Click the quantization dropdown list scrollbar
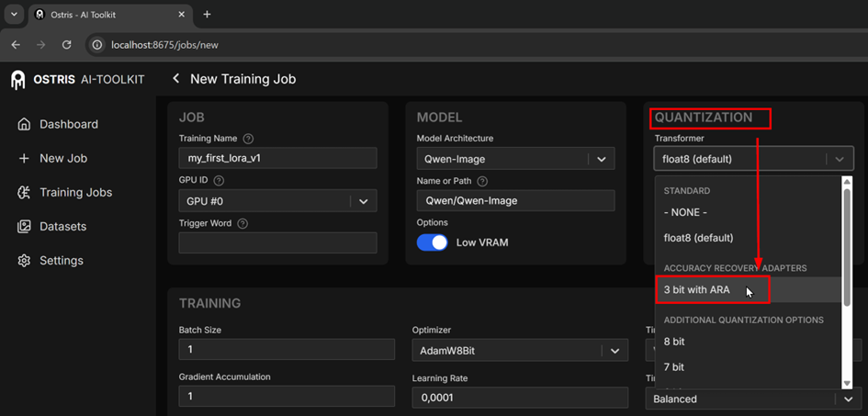 (x=848, y=243)
